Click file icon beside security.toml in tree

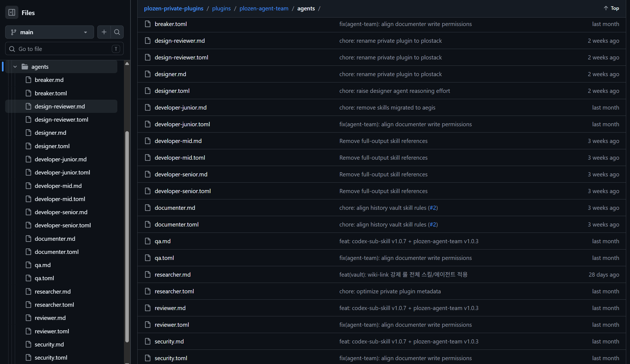click(x=28, y=357)
